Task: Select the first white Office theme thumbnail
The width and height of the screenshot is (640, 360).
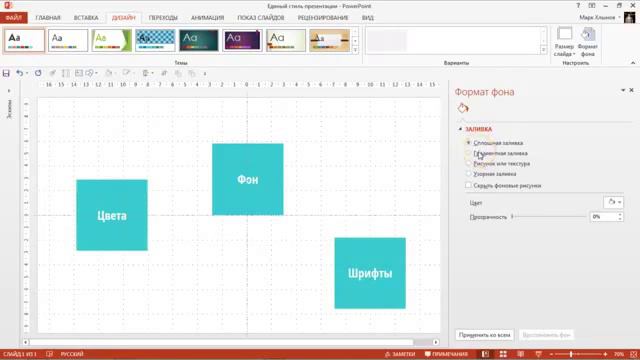Action: (24, 40)
